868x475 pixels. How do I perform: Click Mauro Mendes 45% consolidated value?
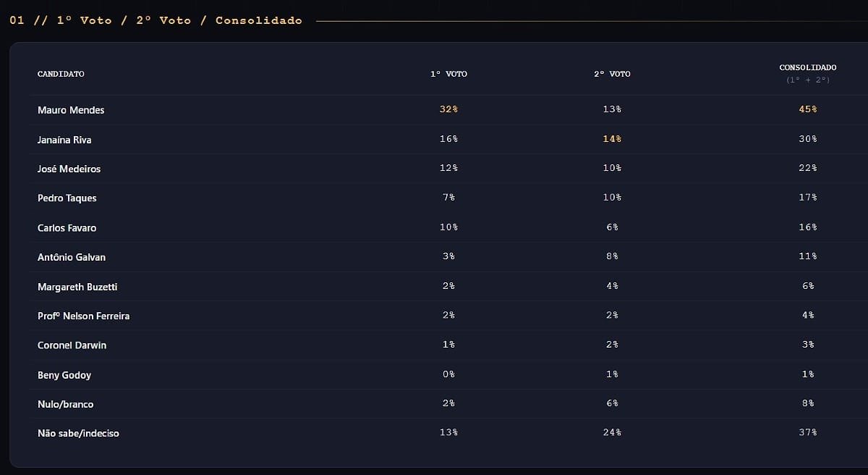click(x=808, y=109)
